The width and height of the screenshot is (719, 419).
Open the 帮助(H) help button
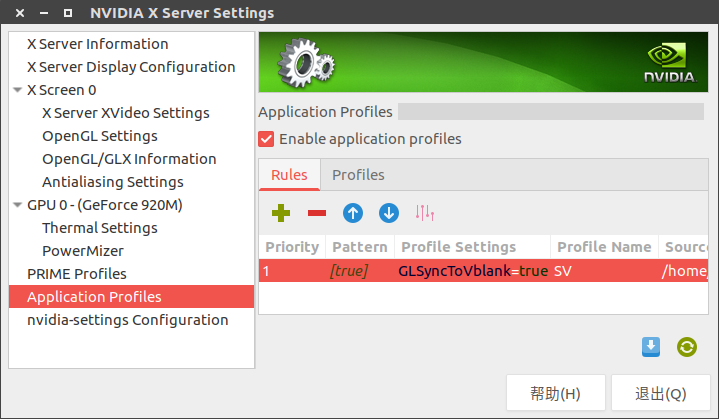coord(556,393)
